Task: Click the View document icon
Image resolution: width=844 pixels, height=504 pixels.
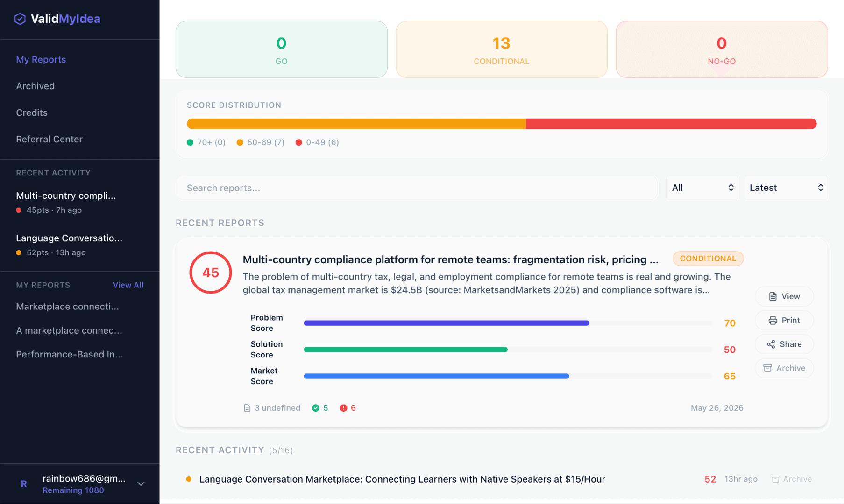Action: tap(773, 296)
